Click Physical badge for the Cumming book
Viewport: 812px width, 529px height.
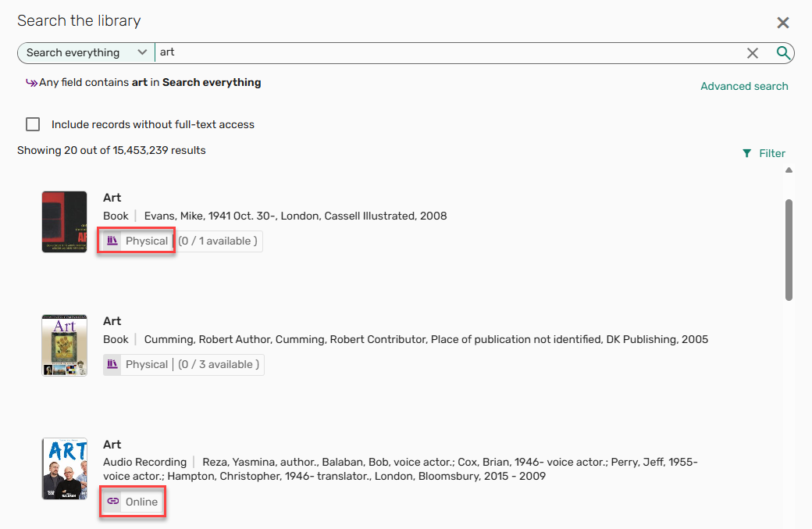coord(136,364)
